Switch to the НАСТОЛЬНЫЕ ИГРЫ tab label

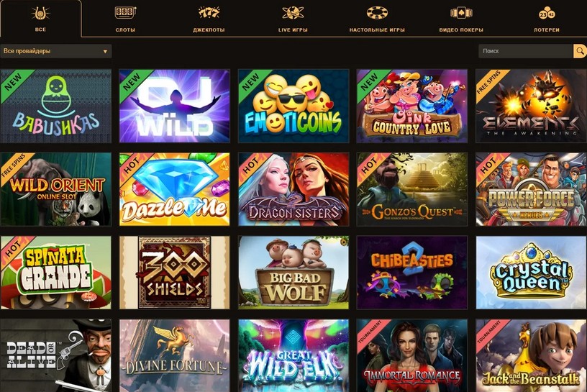pyautogui.click(x=377, y=30)
